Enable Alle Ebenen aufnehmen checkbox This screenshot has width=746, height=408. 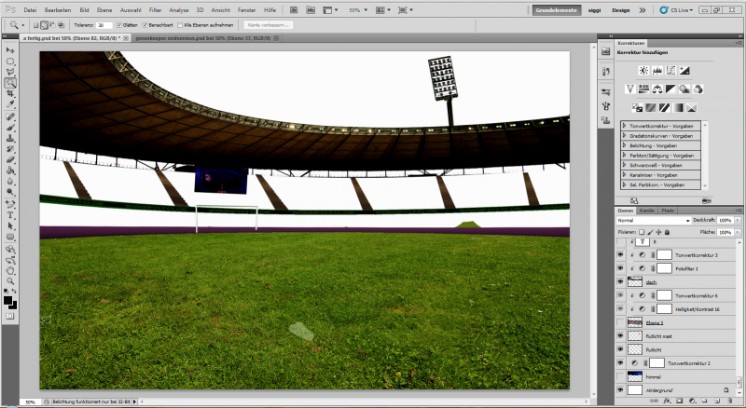pyautogui.click(x=181, y=23)
